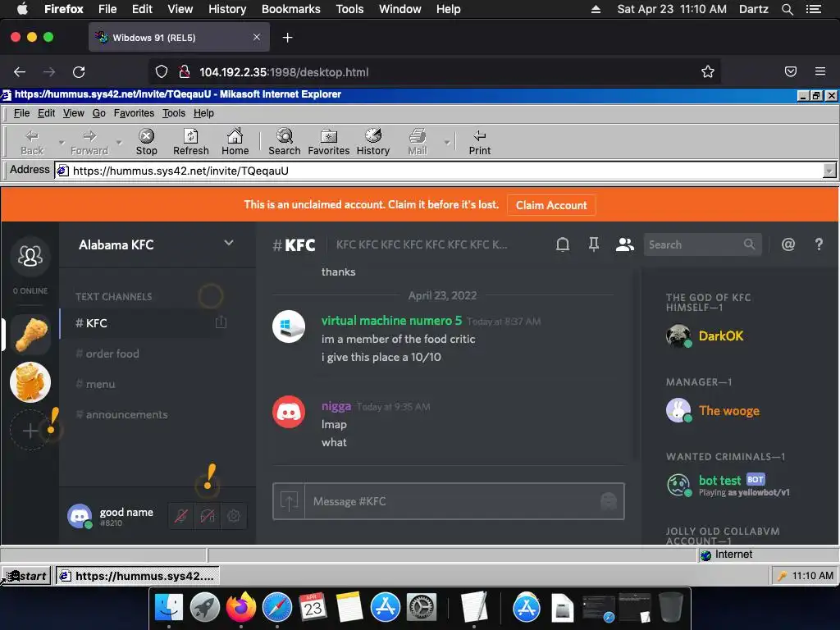The width and height of the screenshot is (840, 630).
Task: Click Print in Internet Explorer toolbar
Action: coord(479,142)
